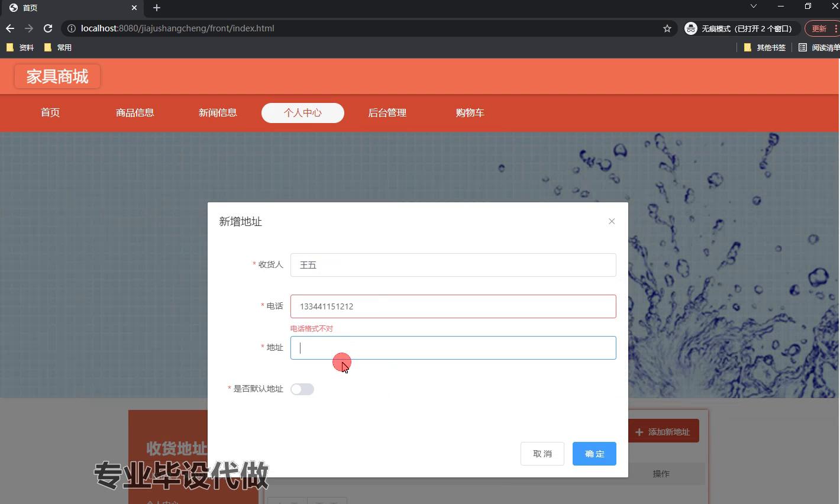This screenshot has height=504, width=840.
Task: Close the 新增地址 dialog with X icon
Action: (612, 221)
